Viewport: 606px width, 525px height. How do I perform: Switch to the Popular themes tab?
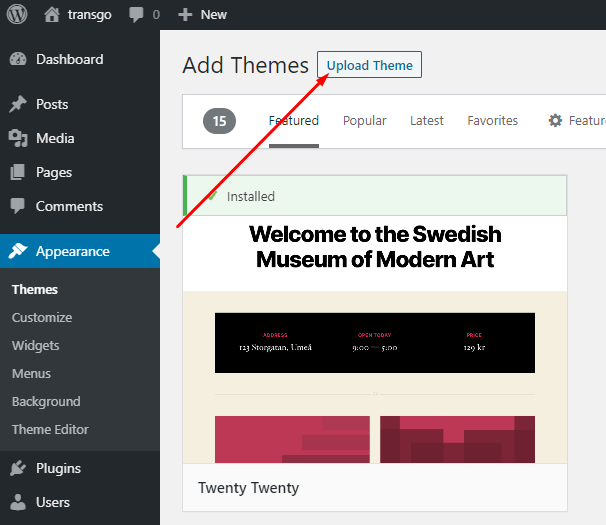point(364,120)
